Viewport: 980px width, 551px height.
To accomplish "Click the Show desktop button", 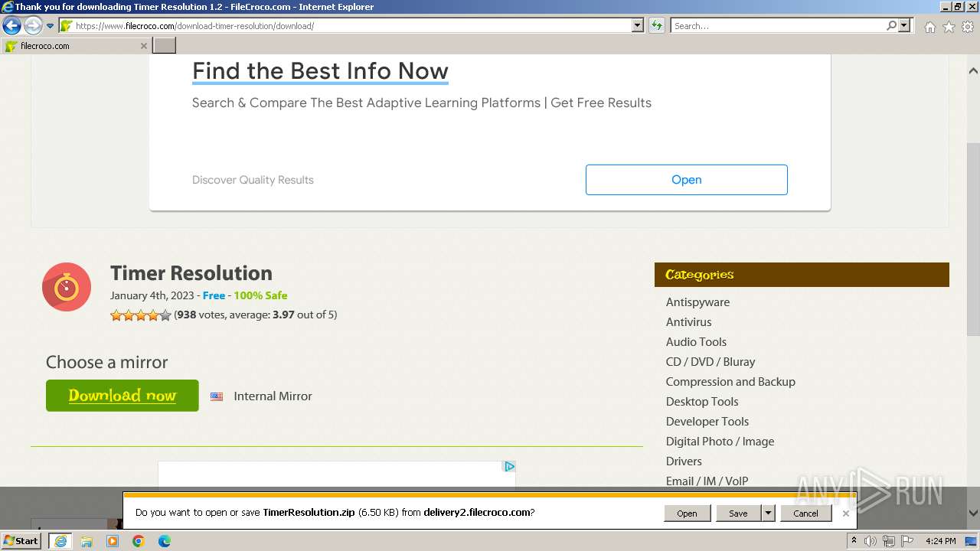I will click(972, 541).
